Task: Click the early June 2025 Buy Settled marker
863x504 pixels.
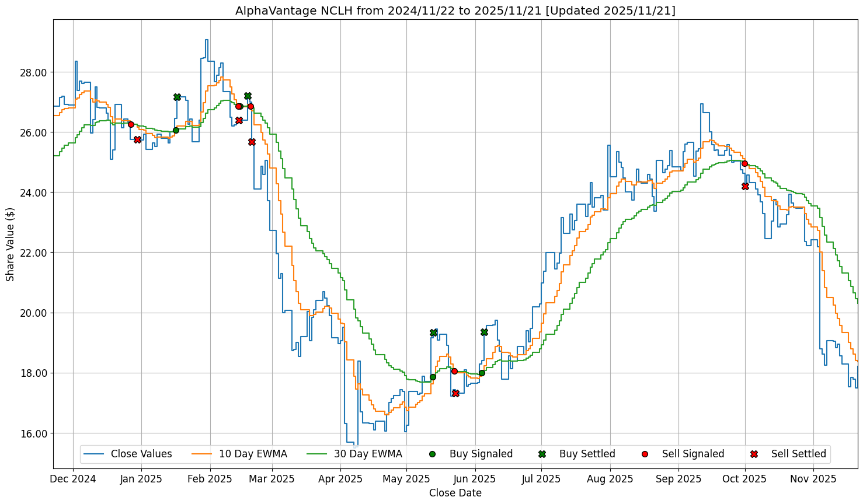Action: (x=484, y=332)
